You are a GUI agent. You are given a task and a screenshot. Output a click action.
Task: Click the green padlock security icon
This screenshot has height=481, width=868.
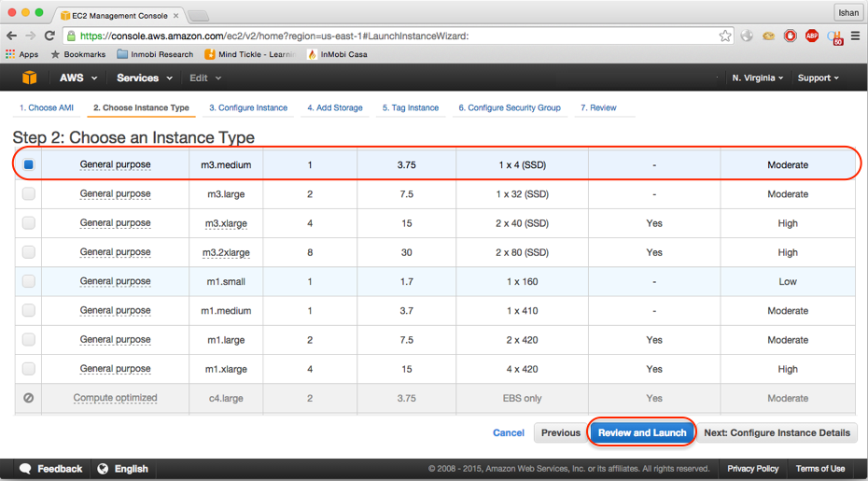click(x=71, y=36)
